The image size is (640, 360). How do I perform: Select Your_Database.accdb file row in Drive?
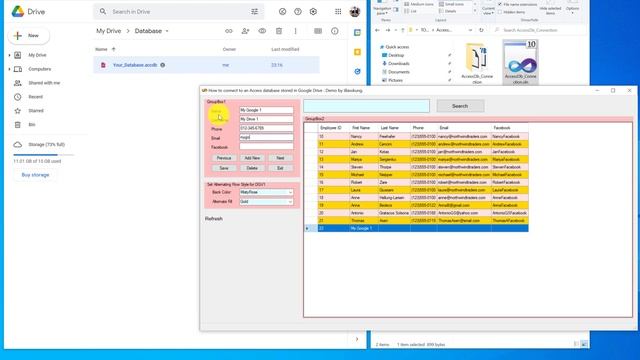[x=207, y=65]
